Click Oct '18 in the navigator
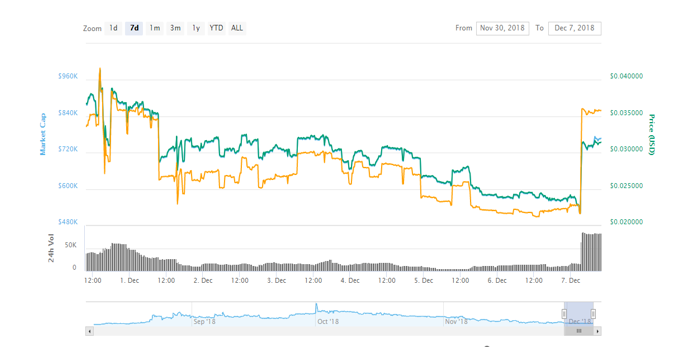Viewport: 689px width, 361px height. pos(328,321)
